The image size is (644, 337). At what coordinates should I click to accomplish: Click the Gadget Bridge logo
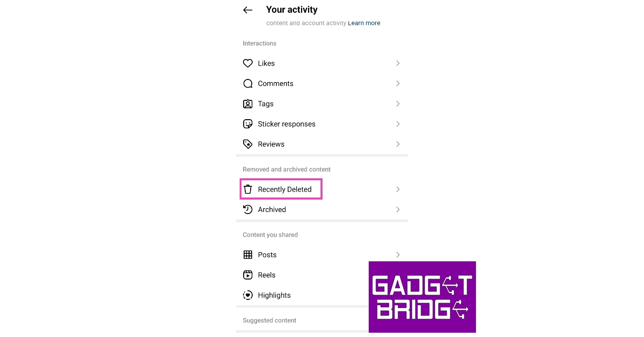(422, 297)
